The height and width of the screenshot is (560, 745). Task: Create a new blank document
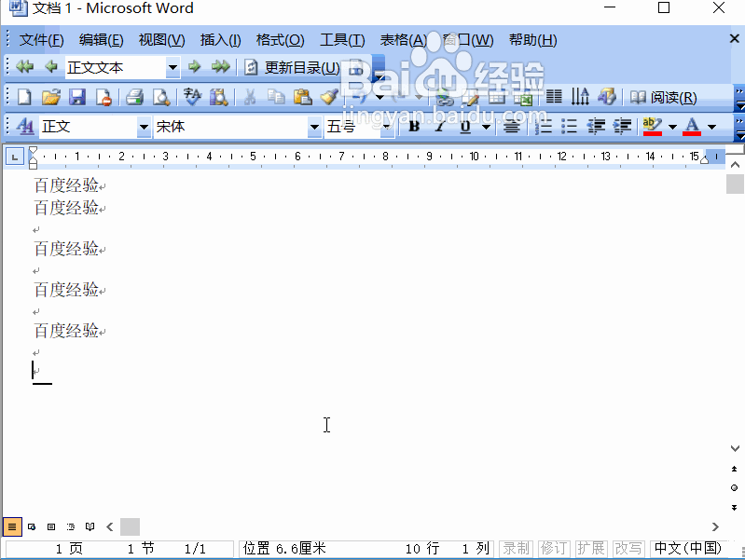pyautogui.click(x=24, y=97)
